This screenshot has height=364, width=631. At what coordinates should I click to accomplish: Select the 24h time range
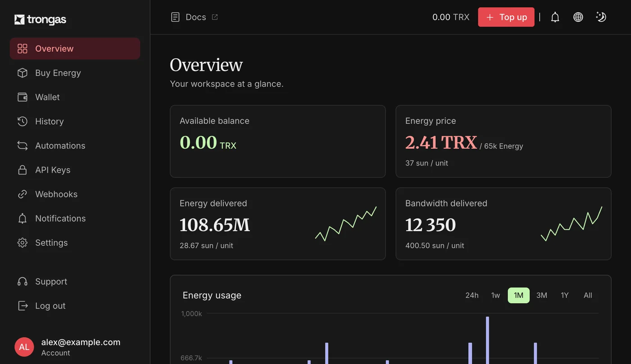(x=472, y=296)
